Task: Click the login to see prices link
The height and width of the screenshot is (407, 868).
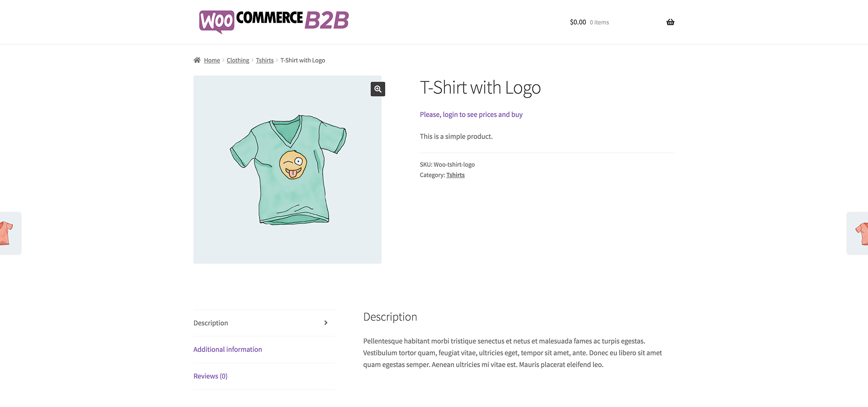Action: (471, 115)
